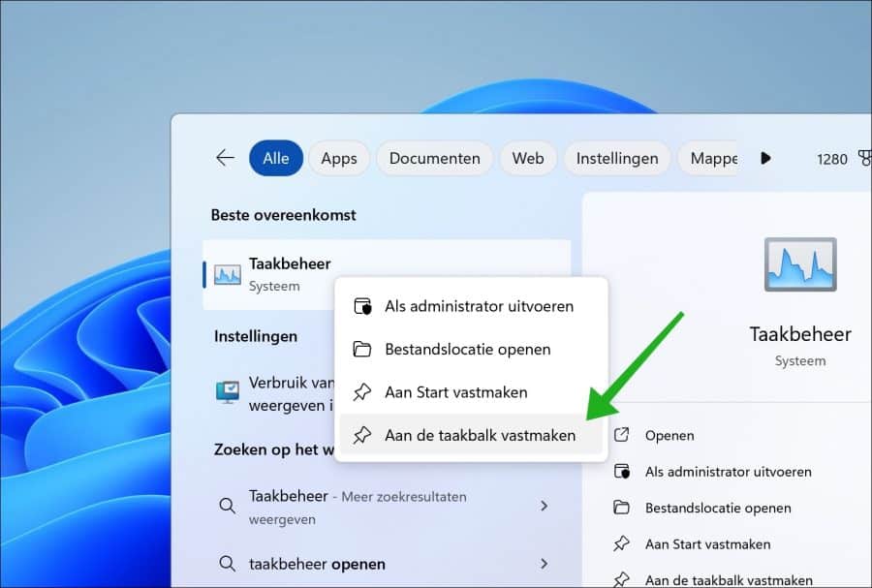Click the folder icon next to 'Bestandslocatie openen'

363,350
